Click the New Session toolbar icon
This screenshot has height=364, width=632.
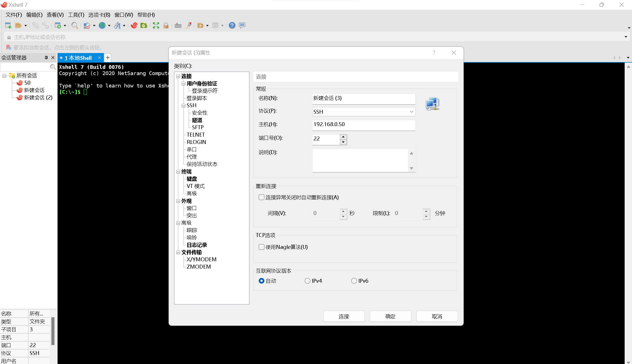tap(8, 25)
